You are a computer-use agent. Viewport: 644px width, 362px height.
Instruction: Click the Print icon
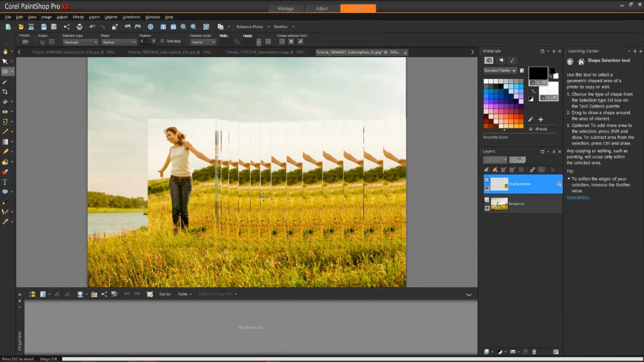point(79,27)
